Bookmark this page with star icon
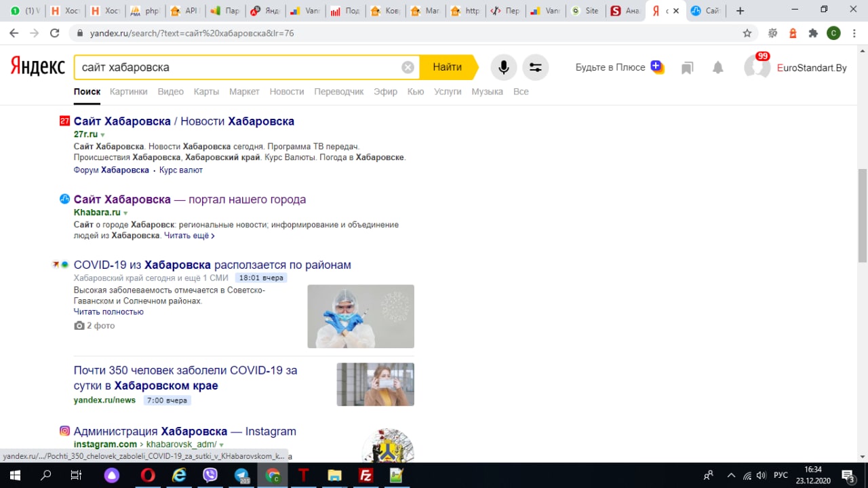This screenshot has height=488, width=868. 747,33
